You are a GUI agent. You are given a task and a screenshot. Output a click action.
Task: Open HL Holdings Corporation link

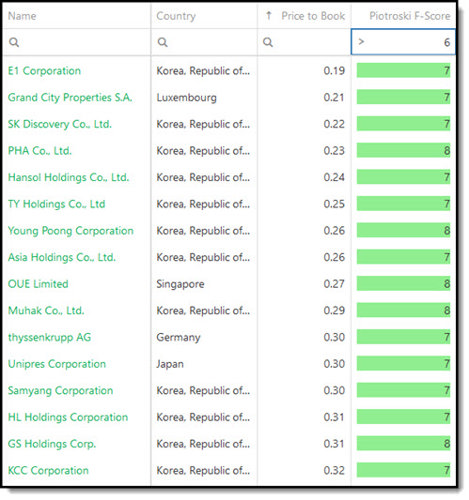tap(68, 417)
